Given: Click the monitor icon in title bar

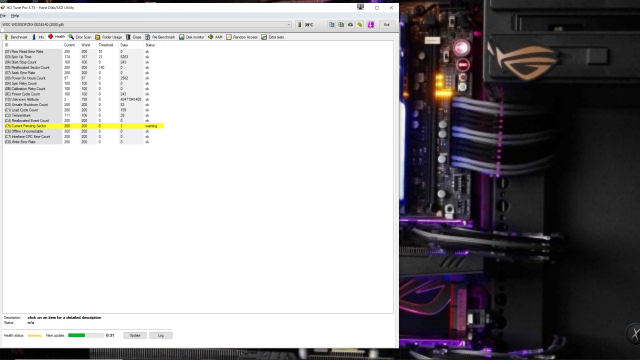Looking at the screenshot, I should [360, 7].
